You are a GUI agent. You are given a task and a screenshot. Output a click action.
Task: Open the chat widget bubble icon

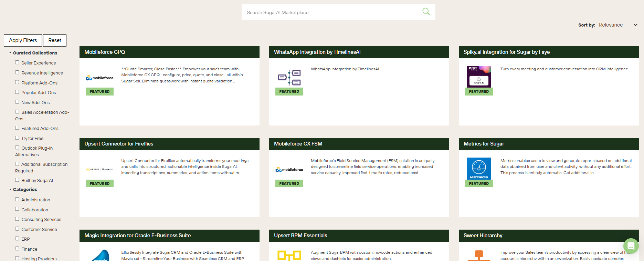631,246
